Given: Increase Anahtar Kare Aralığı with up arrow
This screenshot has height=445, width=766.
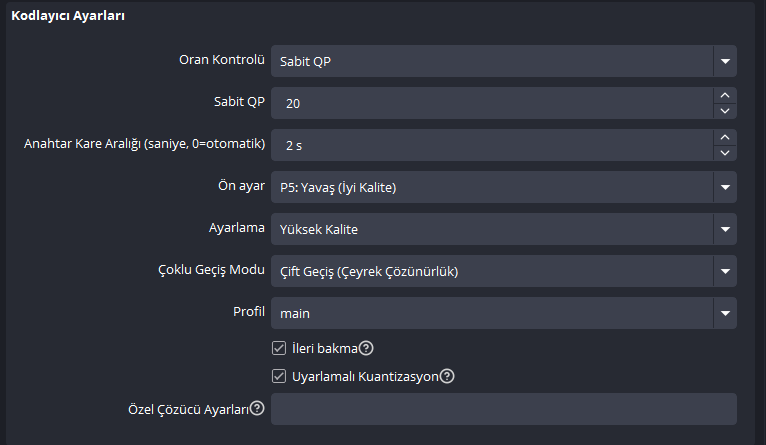Looking at the screenshot, I should (x=725, y=138).
